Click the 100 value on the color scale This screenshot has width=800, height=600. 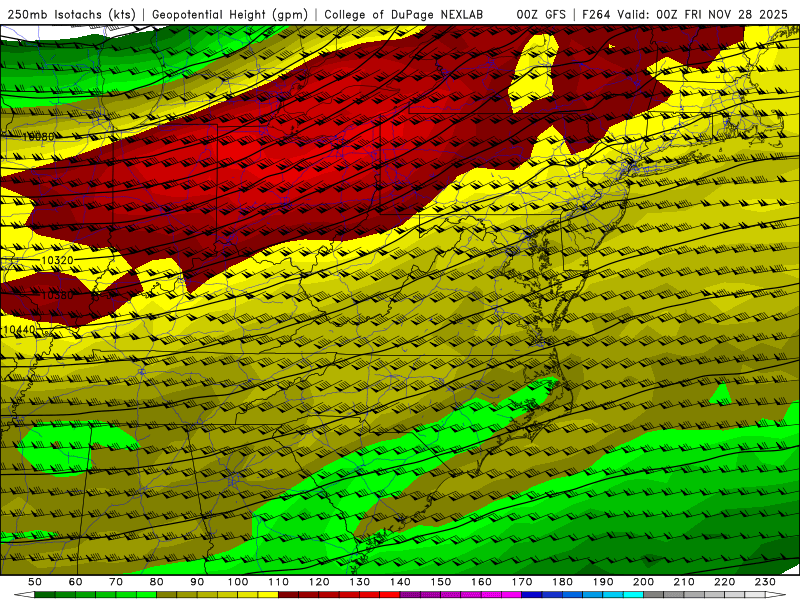[238, 582]
